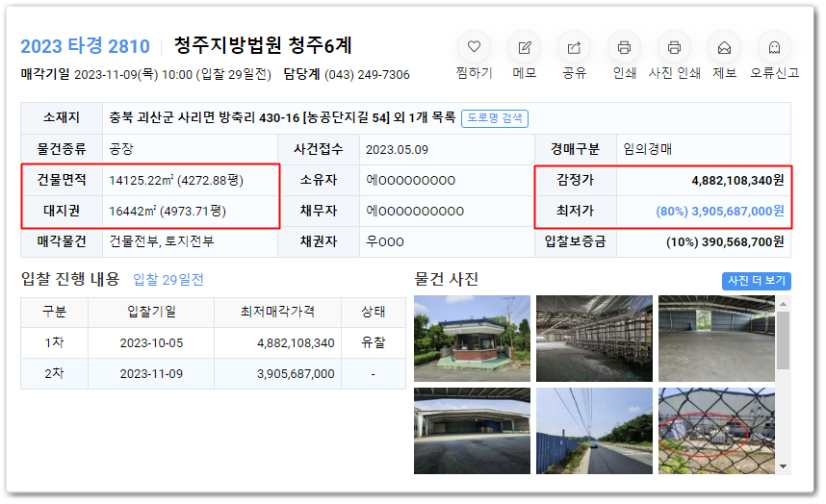Screen dimensions: 826x504
Task: Click the 입찰 29일전 text beside heading
Action: coord(168,279)
